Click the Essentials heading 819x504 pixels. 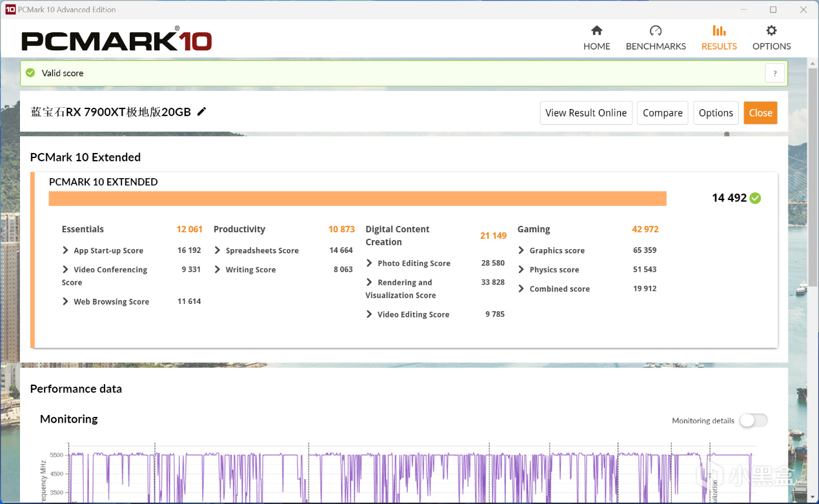[83, 229]
